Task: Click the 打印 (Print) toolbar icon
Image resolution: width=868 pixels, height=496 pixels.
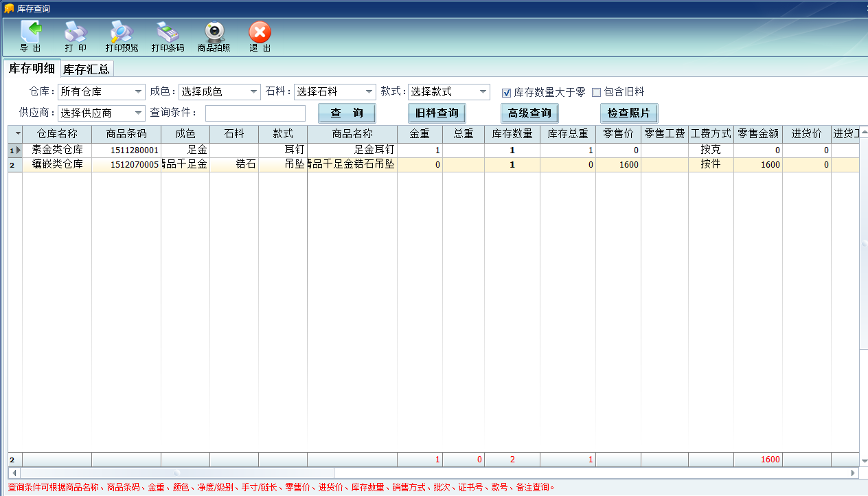Action: point(76,33)
